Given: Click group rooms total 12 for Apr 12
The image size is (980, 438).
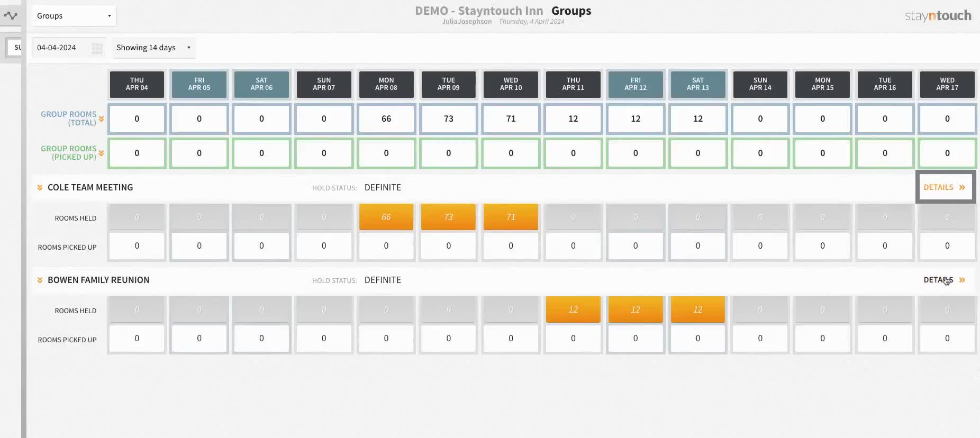Looking at the screenshot, I should [636, 119].
